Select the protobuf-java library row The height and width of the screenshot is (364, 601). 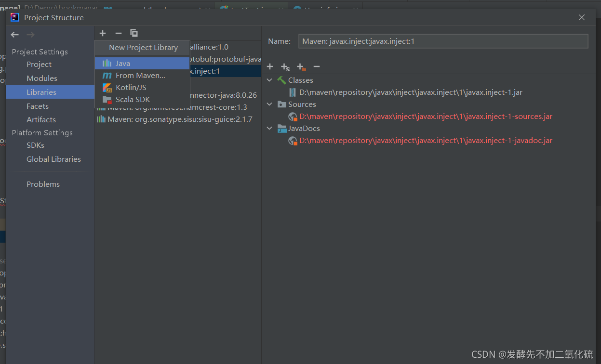pyautogui.click(x=226, y=59)
